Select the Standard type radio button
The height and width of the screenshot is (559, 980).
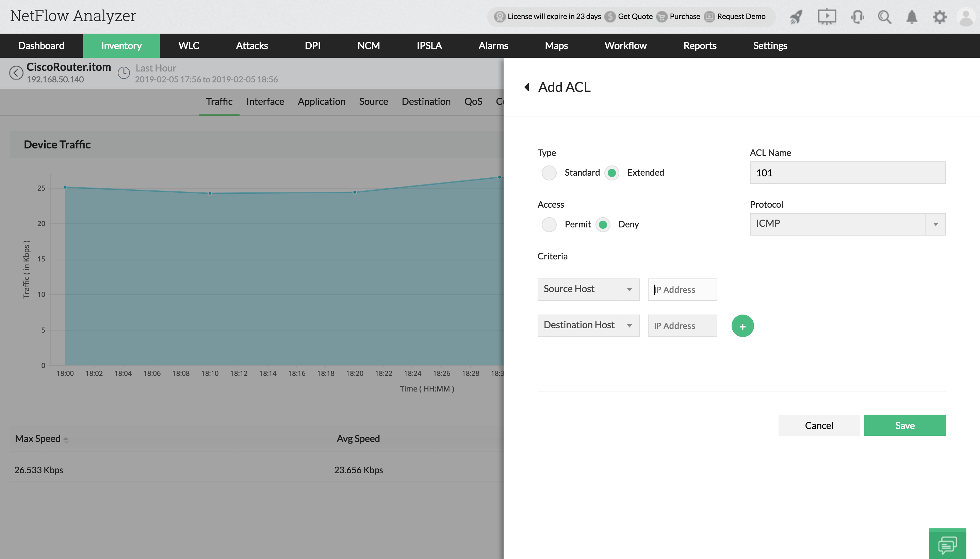(549, 173)
